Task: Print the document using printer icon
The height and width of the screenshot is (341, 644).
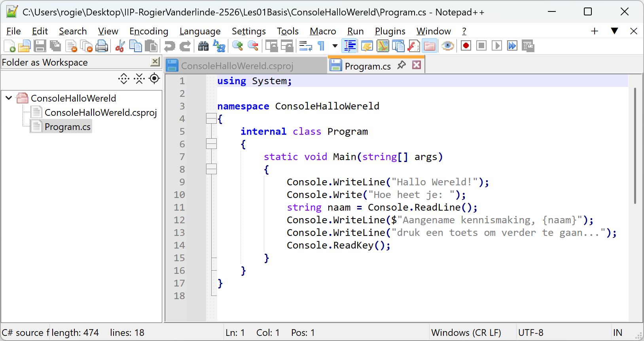Action: click(x=102, y=46)
